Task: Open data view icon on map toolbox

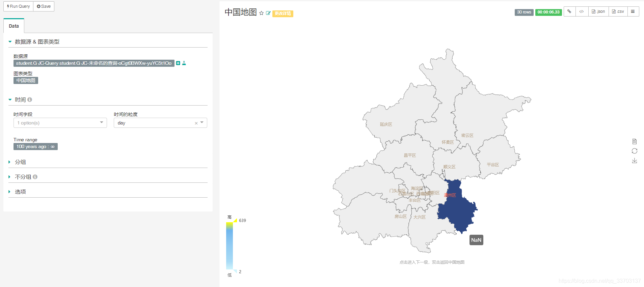Action: click(x=635, y=141)
